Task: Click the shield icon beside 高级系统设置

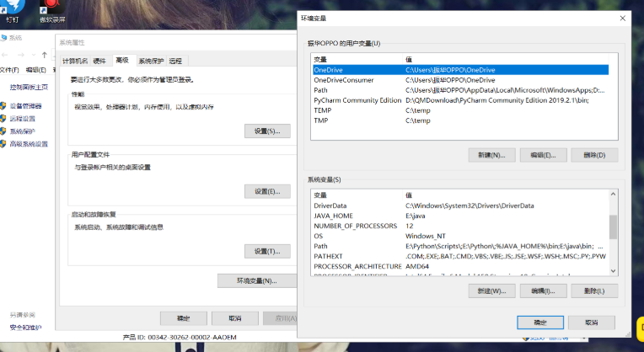Action: [x=3, y=144]
